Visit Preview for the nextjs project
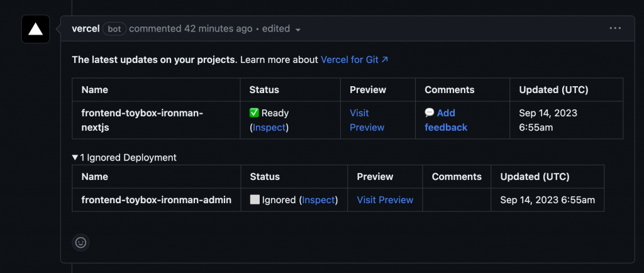This screenshot has height=273, width=644. [x=367, y=120]
